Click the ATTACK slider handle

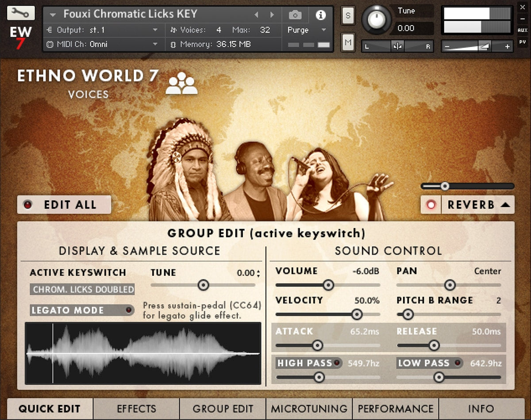tap(317, 345)
